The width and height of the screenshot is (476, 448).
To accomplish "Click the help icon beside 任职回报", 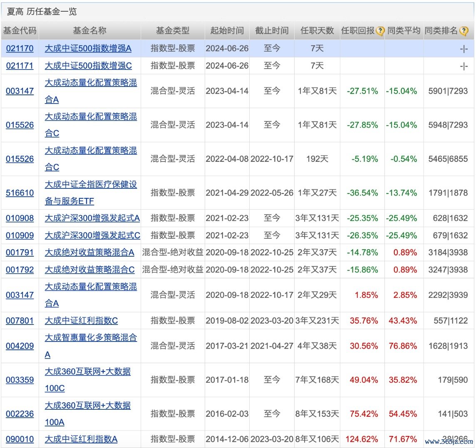I will (380, 31).
